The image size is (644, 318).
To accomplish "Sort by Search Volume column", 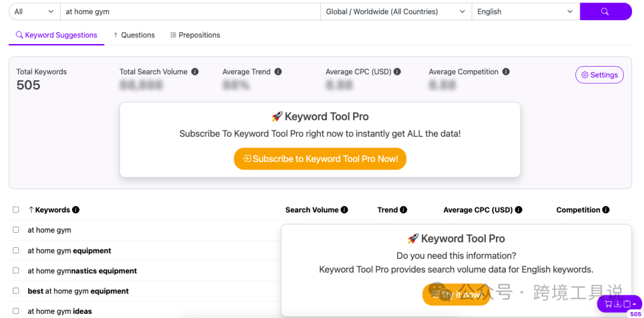I will tap(312, 210).
